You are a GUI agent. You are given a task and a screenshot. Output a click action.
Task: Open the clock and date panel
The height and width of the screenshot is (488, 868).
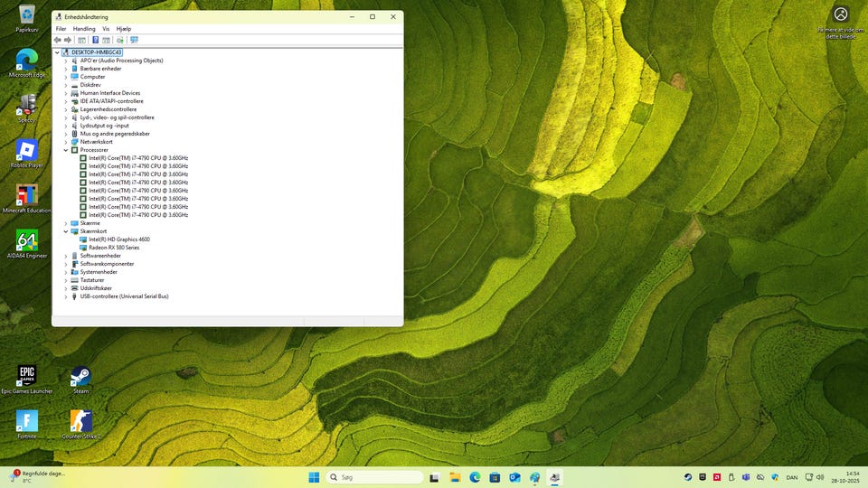click(852, 477)
